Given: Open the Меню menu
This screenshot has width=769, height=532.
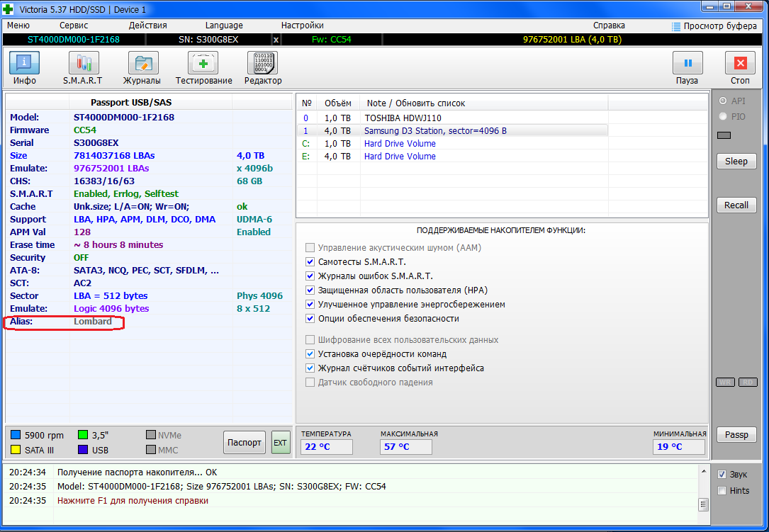Looking at the screenshot, I should point(18,26).
